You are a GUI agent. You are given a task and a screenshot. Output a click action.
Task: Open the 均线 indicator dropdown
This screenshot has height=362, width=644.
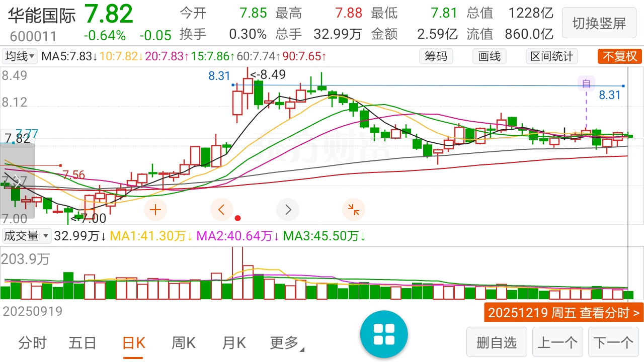click(x=20, y=56)
